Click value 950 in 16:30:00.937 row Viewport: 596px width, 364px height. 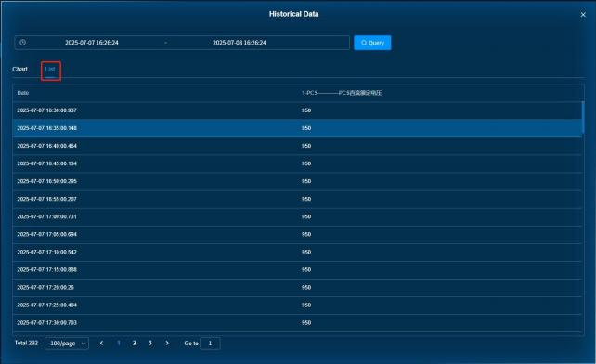click(x=306, y=110)
